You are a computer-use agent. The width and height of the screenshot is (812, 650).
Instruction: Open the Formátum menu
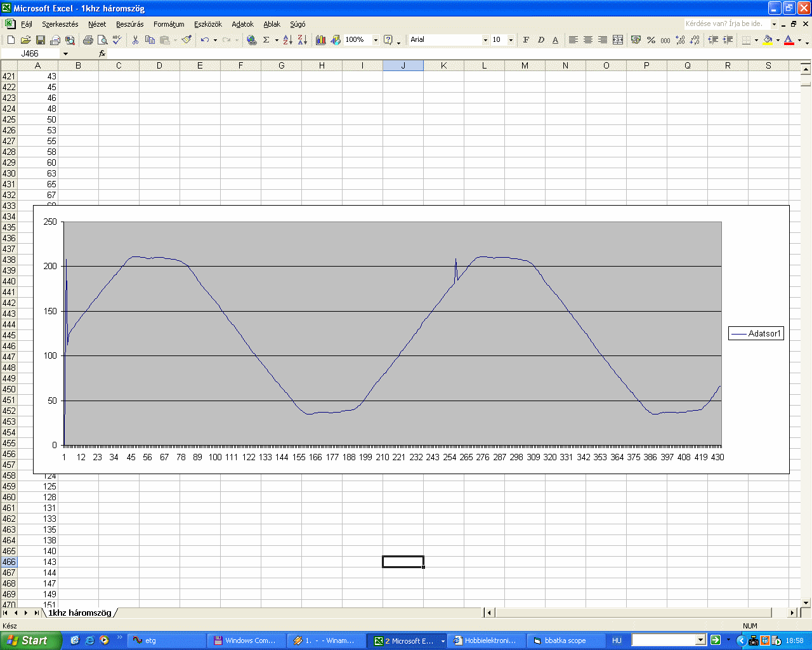[x=169, y=24]
